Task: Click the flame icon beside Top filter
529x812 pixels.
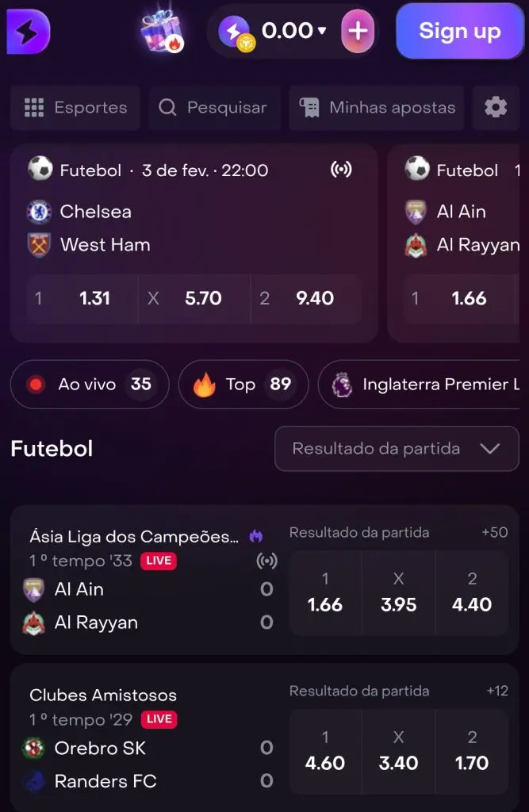Action: (205, 384)
